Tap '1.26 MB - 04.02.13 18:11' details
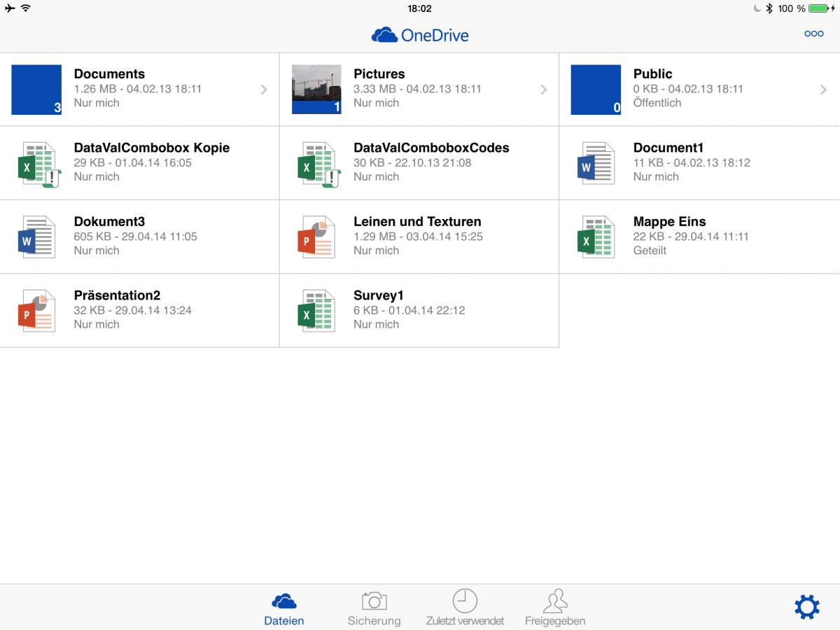Viewport: 840px width, 630px height. (138, 89)
